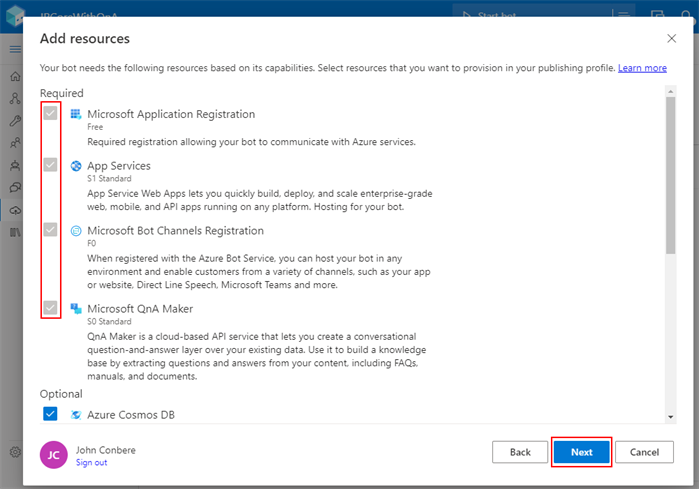Toggle the Microsoft Bot Channels Registration checkbox
Viewport: 699px width, 489px height.
click(50, 230)
